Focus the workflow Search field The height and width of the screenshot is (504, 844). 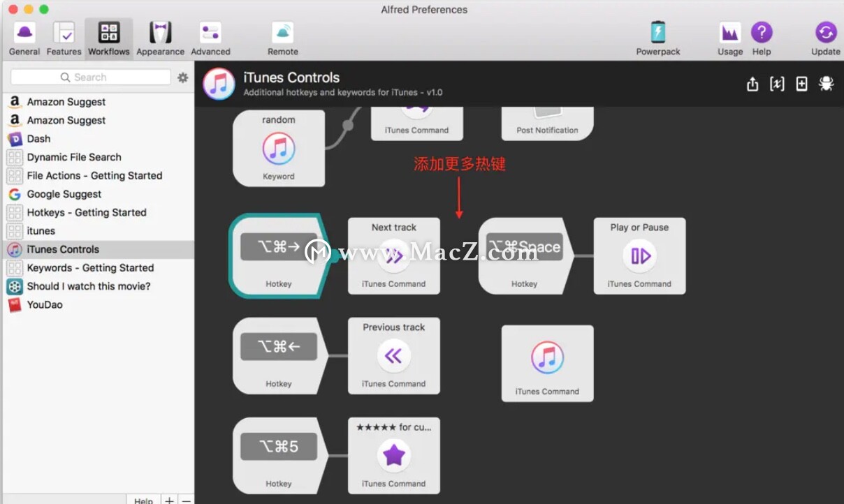click(91, 77)
